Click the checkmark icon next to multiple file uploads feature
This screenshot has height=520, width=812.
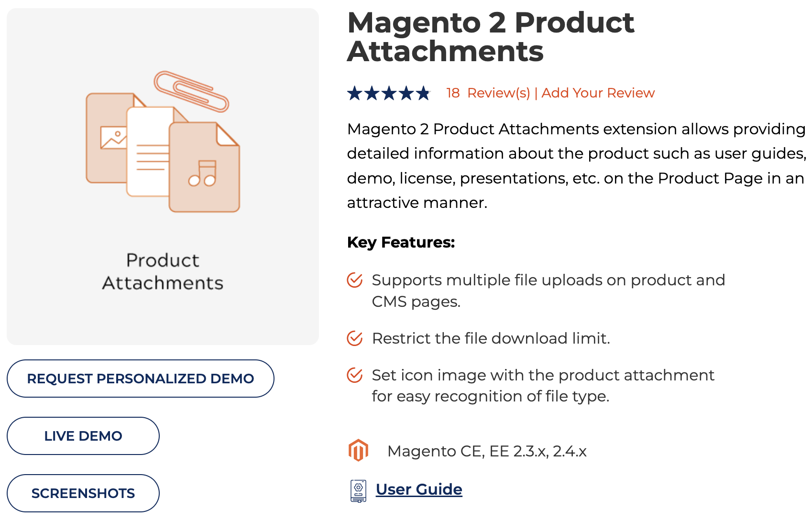click(354, 282)
